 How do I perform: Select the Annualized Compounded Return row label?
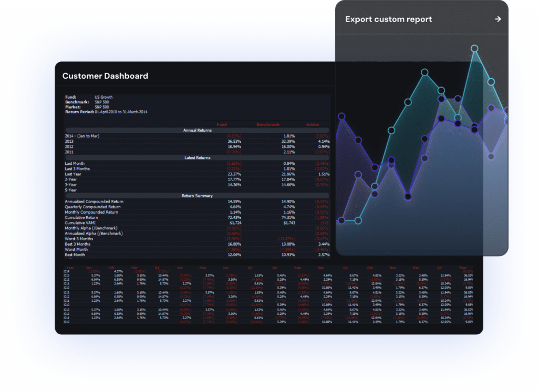(94, 202)
